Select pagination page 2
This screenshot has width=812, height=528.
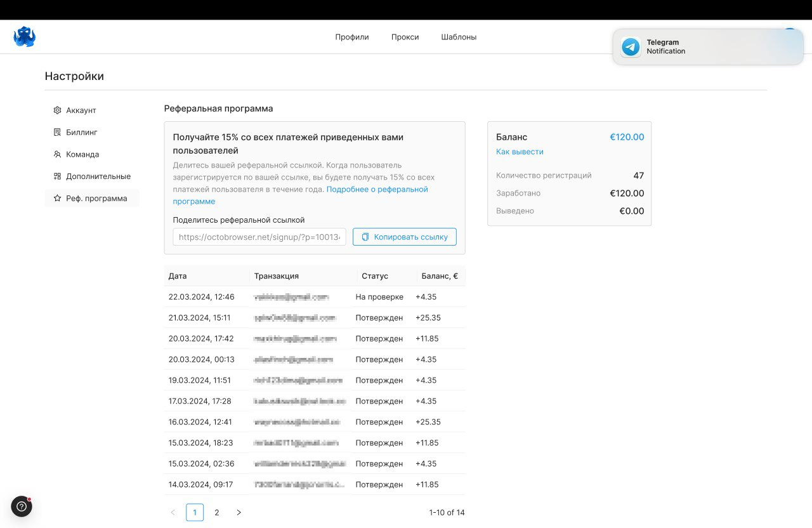click(x=217, y=512)
